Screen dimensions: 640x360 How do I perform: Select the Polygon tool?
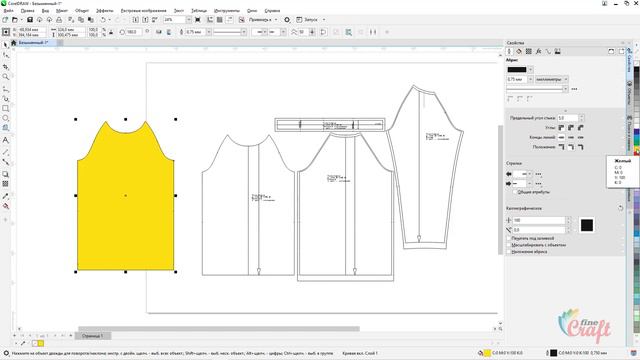coord(6,128)
